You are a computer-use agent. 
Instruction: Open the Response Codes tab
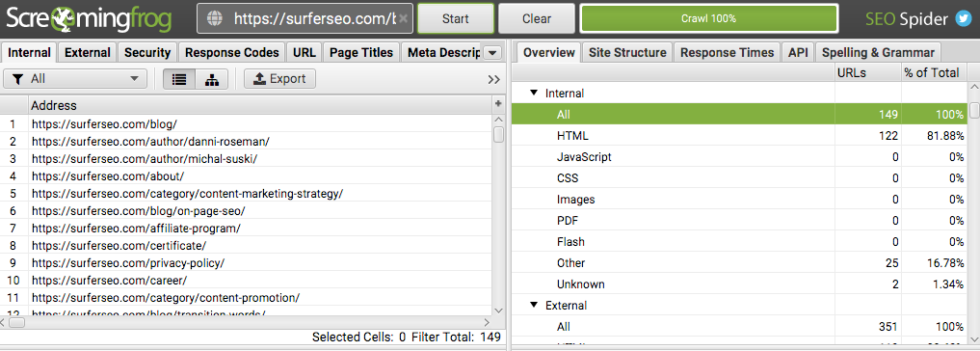coord(232,53)
